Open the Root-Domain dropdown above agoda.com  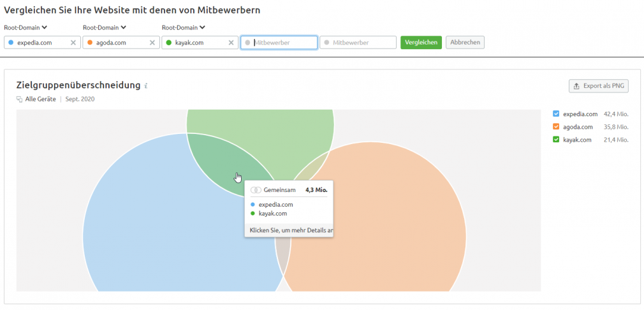coord(105,27)
